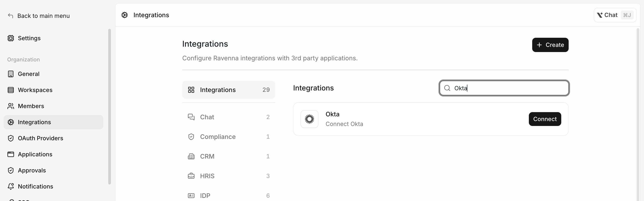
Task: Select the Integrations 29 category tab
Action: pyautogui.click(x=229, y=90)
